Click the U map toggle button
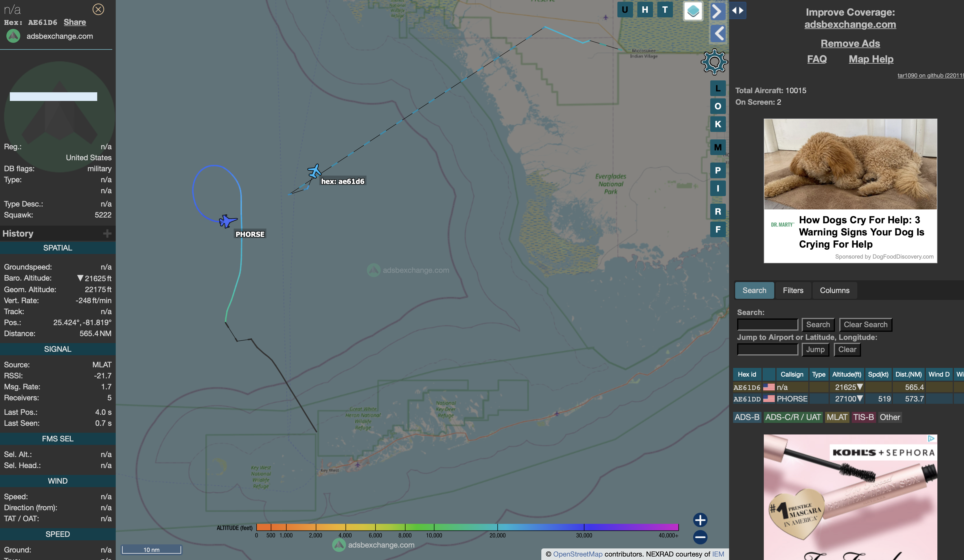 625,10
